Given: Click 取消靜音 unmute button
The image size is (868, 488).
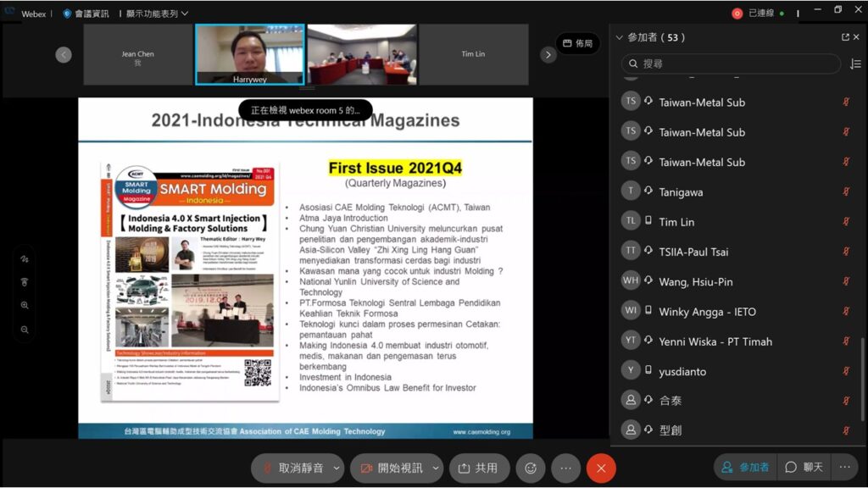Looking at the screenshot, I should (293, 468).
